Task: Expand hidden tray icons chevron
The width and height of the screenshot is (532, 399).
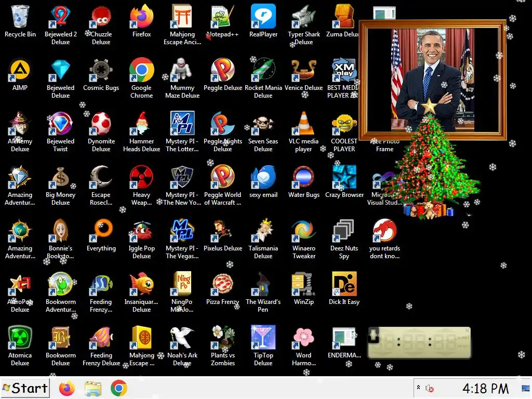Action: pyautogui.click(x=418, y=388)
